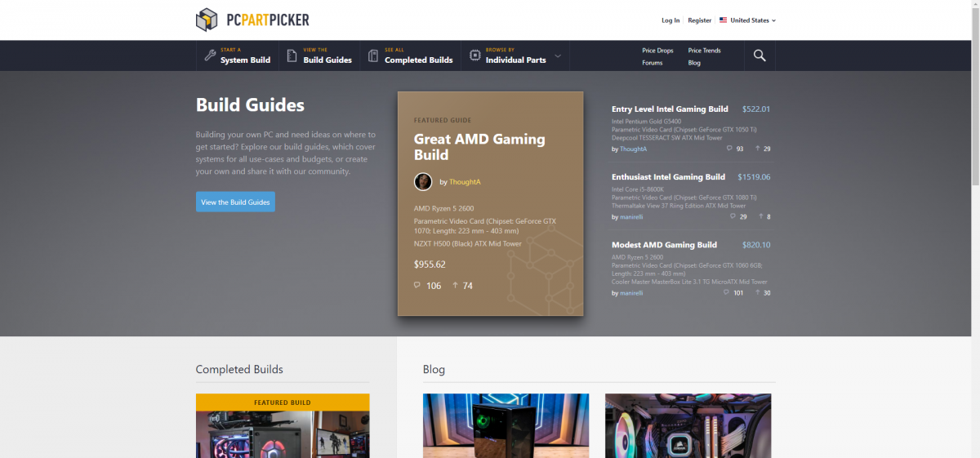This screenshot has width=980, height=458.
Task: Click the Completed Builds section heading
Action: 239,369
